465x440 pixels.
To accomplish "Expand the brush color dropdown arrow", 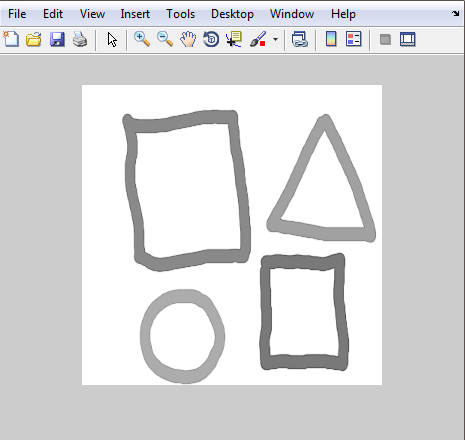I will click(275, 39).
